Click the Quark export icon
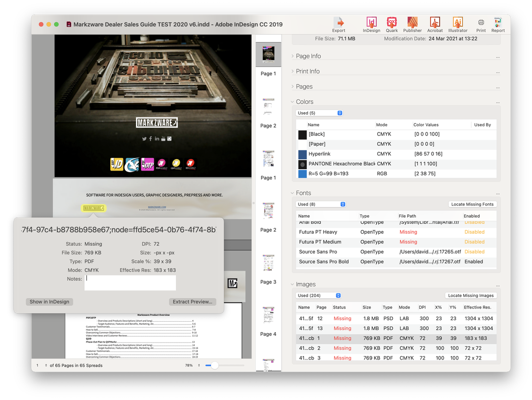532x400 pixels. (x=391, y=23)
